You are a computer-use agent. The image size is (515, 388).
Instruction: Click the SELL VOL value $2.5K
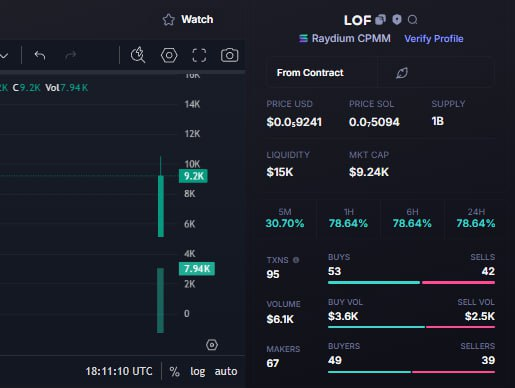(x=480, y=316)
